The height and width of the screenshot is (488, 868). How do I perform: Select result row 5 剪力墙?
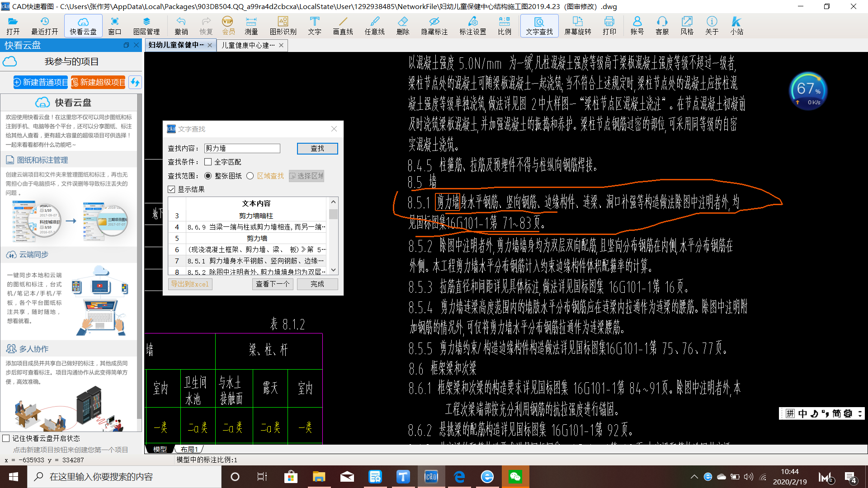[247, 238]
